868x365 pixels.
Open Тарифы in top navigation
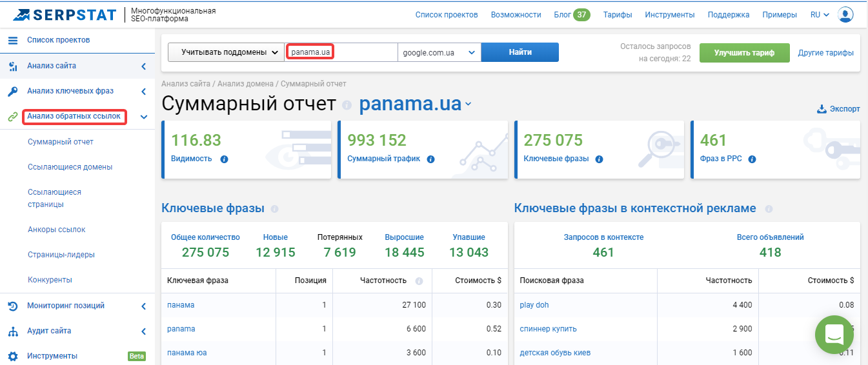(x=618, y=15)
